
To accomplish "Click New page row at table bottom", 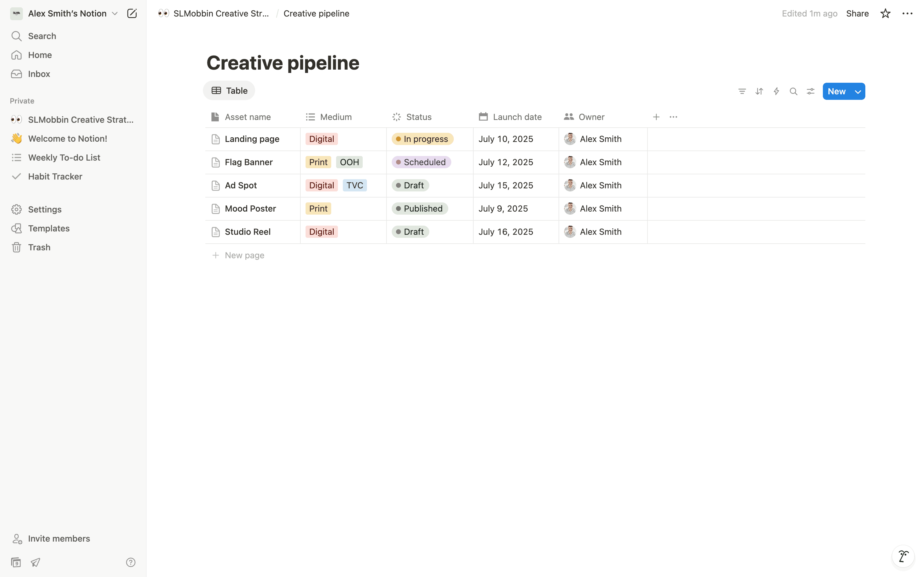I will (244, 255).
